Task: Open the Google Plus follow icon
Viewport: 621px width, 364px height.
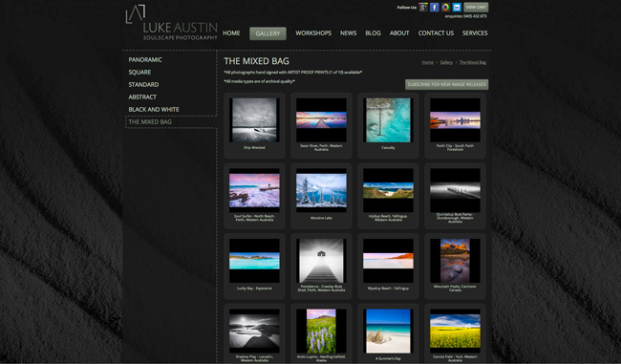Action: point(423,7)
